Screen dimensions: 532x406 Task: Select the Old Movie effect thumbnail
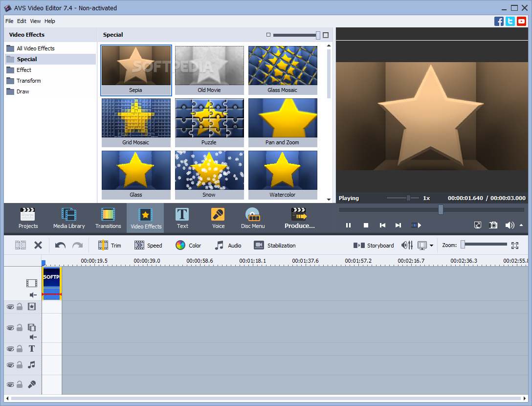(x=209, y=70)
